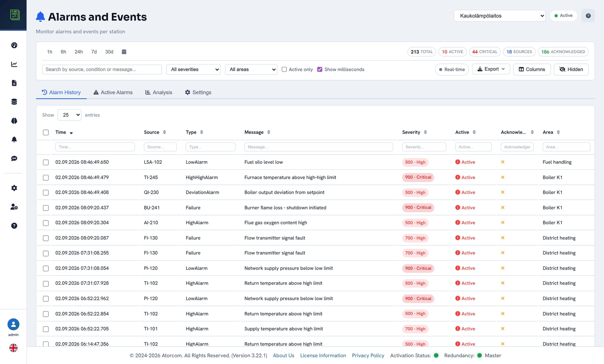
Task: Switch to the Analysis tab
Action: [159, 92]
